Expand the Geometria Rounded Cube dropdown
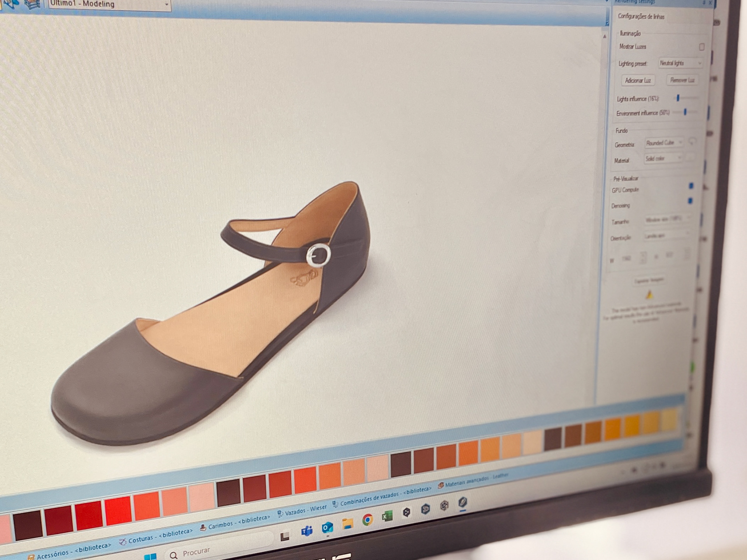747x560 pixels. point(664,143)
